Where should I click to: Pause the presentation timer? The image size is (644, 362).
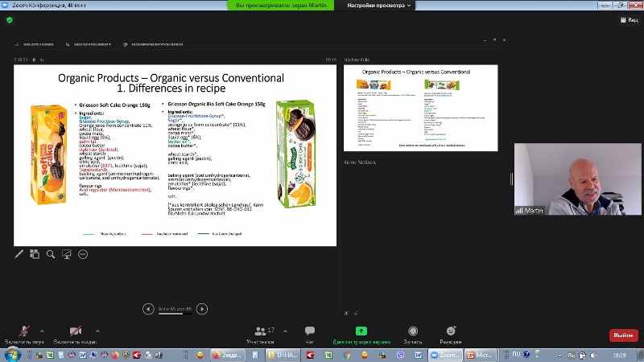[x=34, y=60]
